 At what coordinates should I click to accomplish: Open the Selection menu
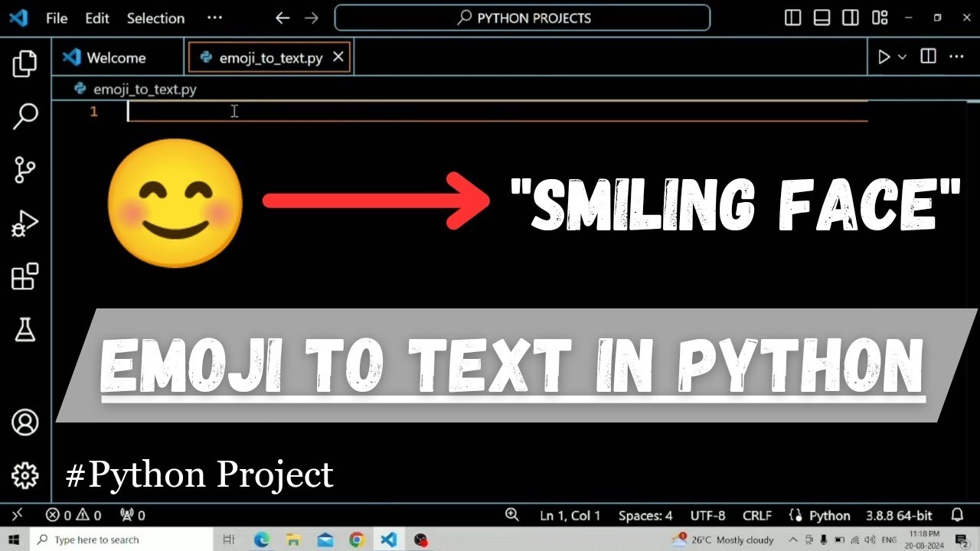155,18
